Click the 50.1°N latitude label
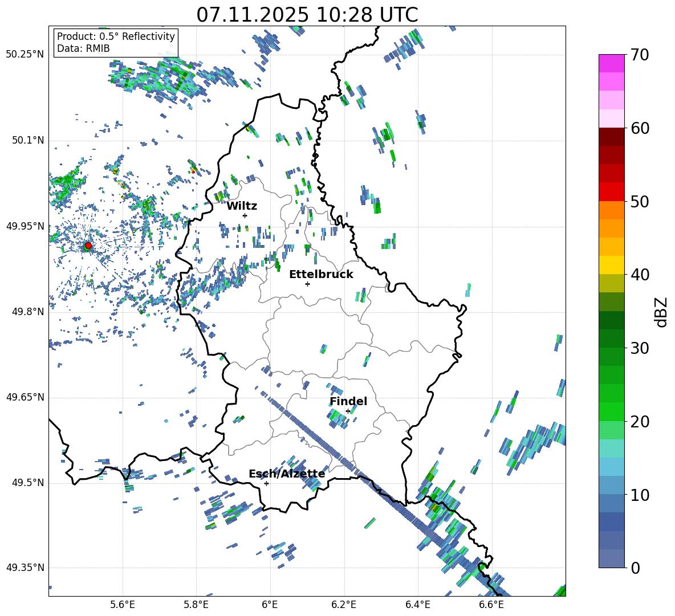 [28, 140]
